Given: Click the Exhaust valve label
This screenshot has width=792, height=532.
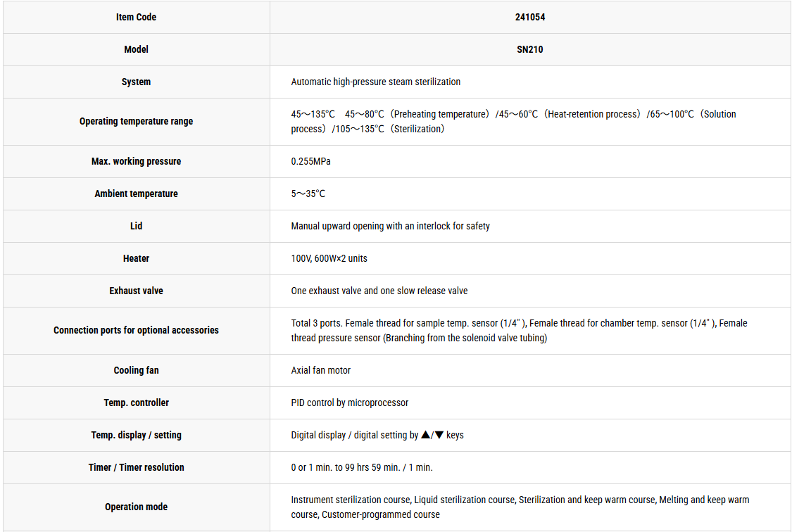Looking at the screenshot, I should pos(137,291).
